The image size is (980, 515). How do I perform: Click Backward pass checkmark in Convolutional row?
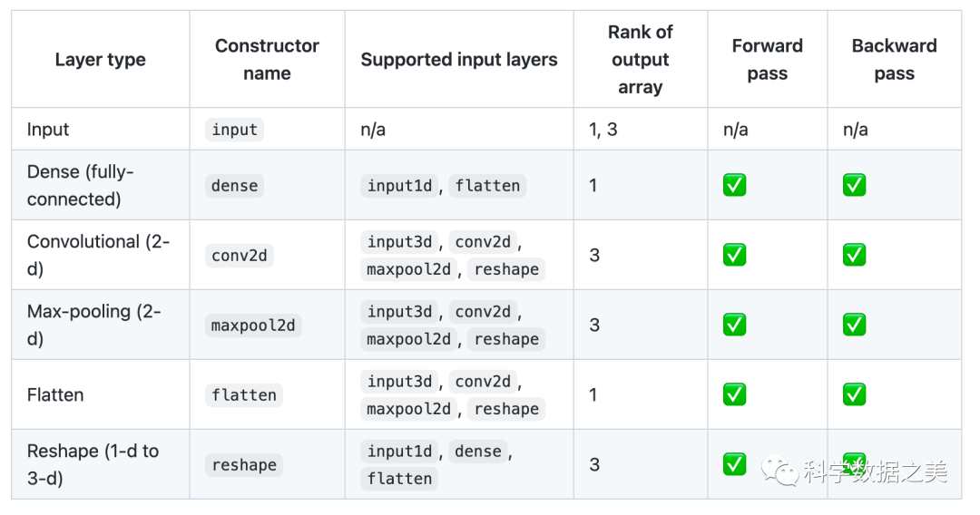[854, 255]
